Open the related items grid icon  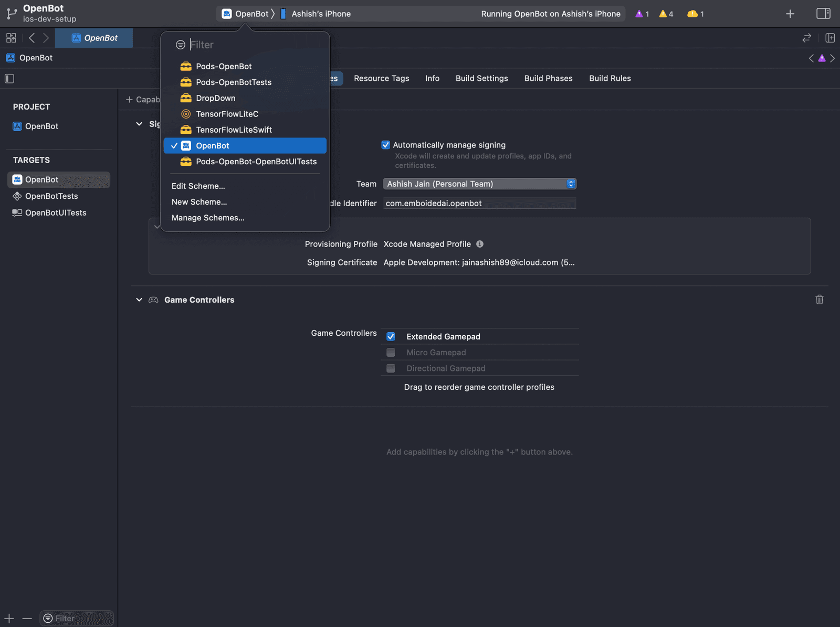click(x=11, y=38)
